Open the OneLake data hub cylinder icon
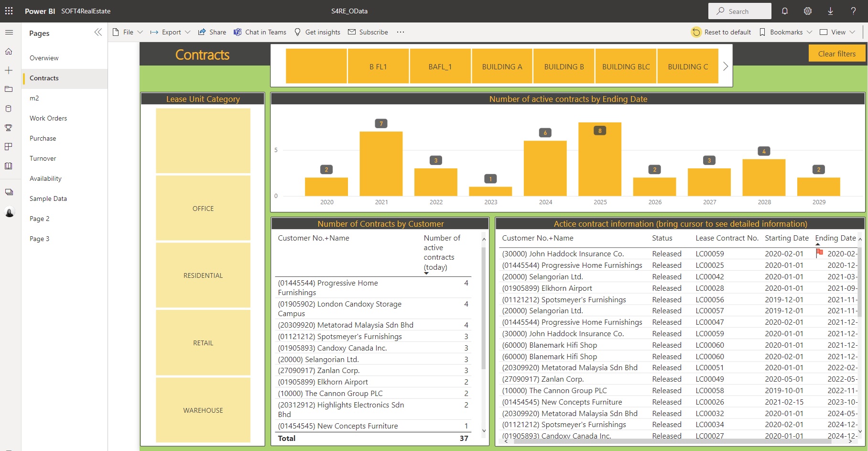Screen dimensions: 868x451 9,109
